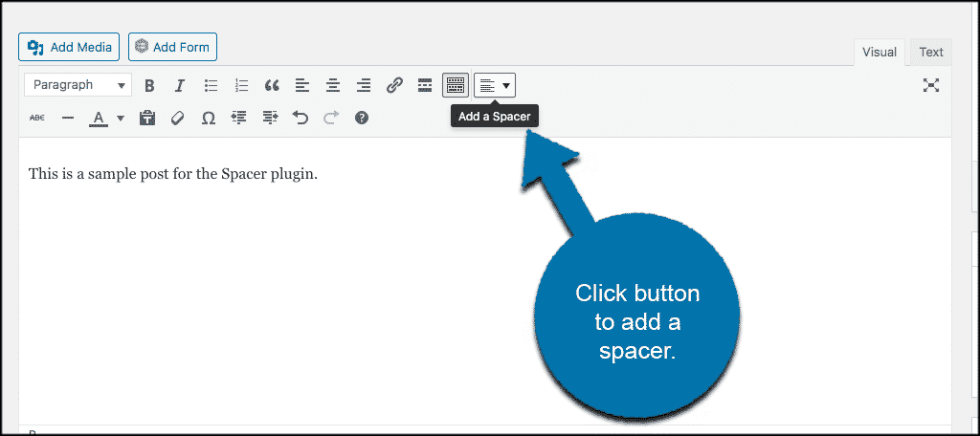Insert Read More tag
The width and height of the screenshot is (980, 436).
[x=425, y=85]
